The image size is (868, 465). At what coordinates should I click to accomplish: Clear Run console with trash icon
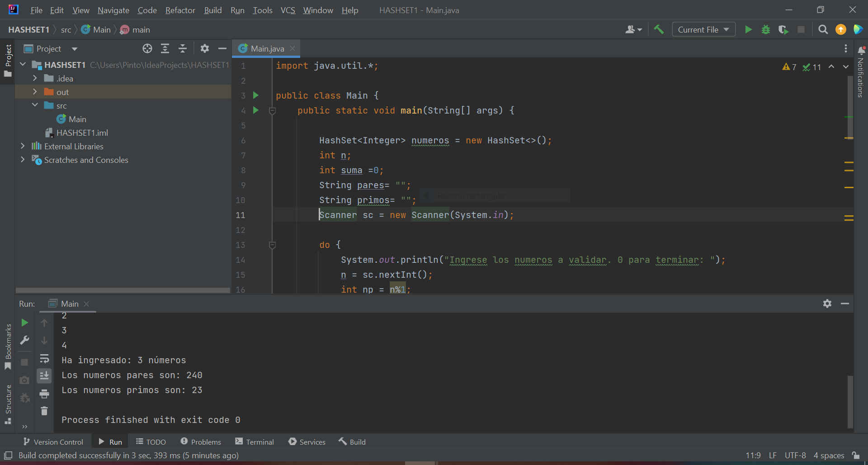coord(44,411)
